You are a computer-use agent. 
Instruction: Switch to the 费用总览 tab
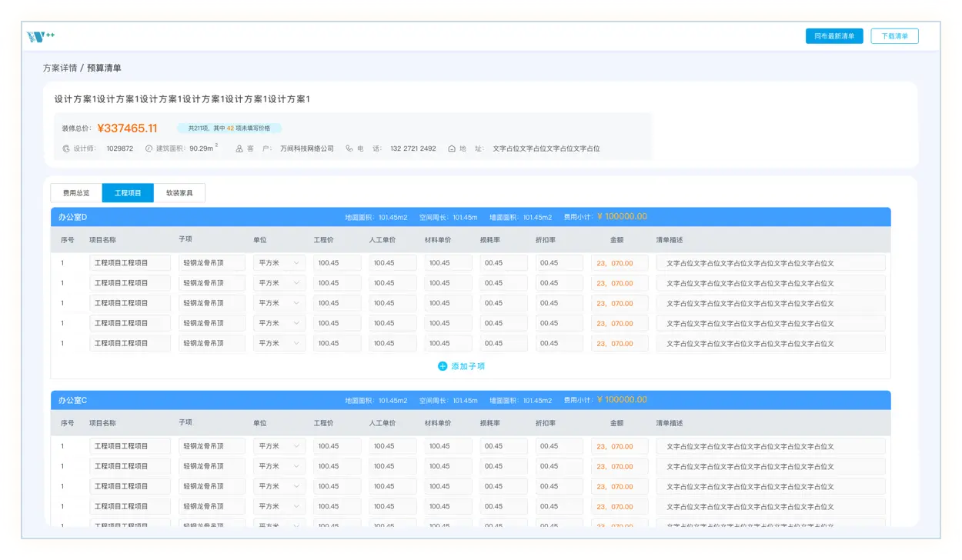pyautogui.click(x=76, y=193)
